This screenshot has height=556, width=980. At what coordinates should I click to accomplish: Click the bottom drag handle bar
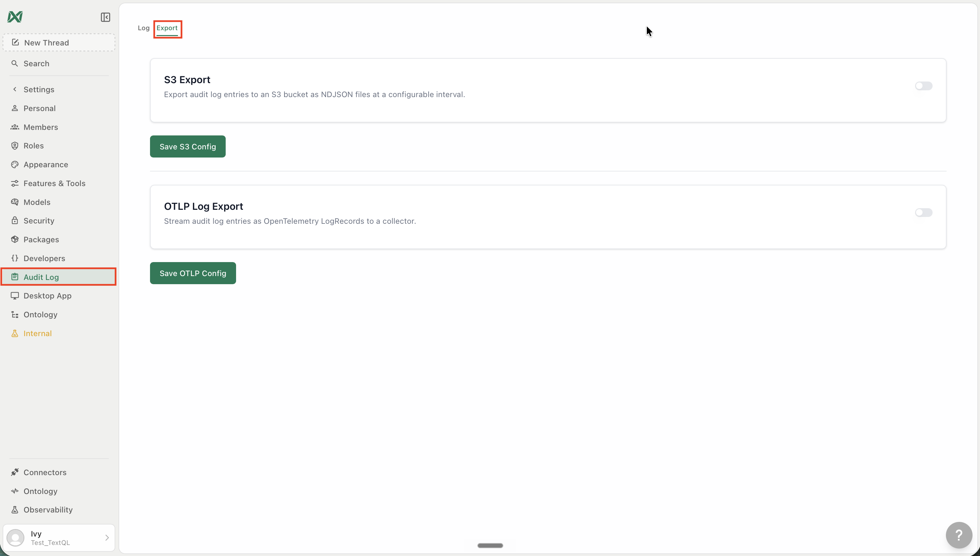(490, 545)
